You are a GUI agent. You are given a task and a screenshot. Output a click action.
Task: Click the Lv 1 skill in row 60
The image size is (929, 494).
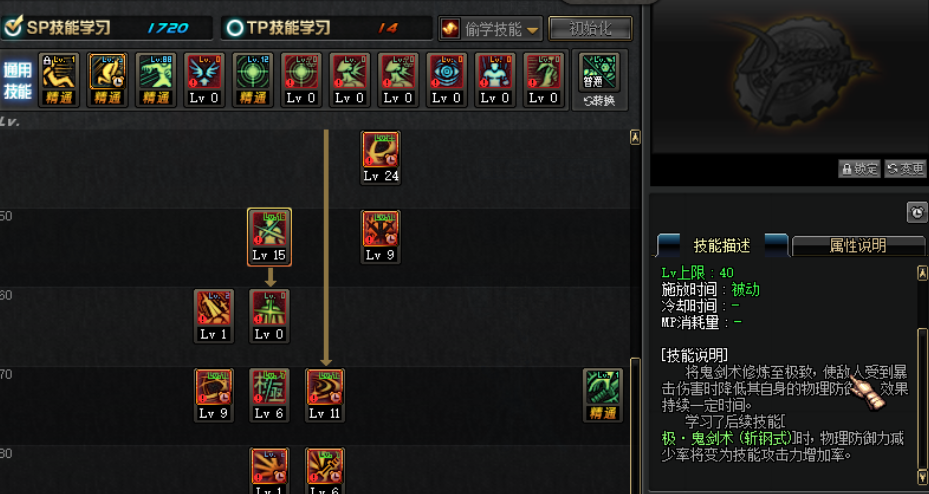pos(213,316)
